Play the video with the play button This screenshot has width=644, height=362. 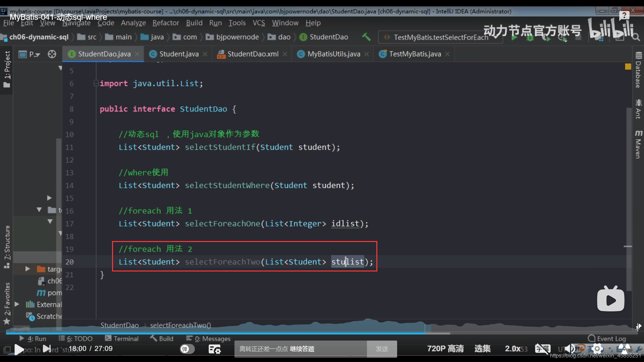point(19,349)
